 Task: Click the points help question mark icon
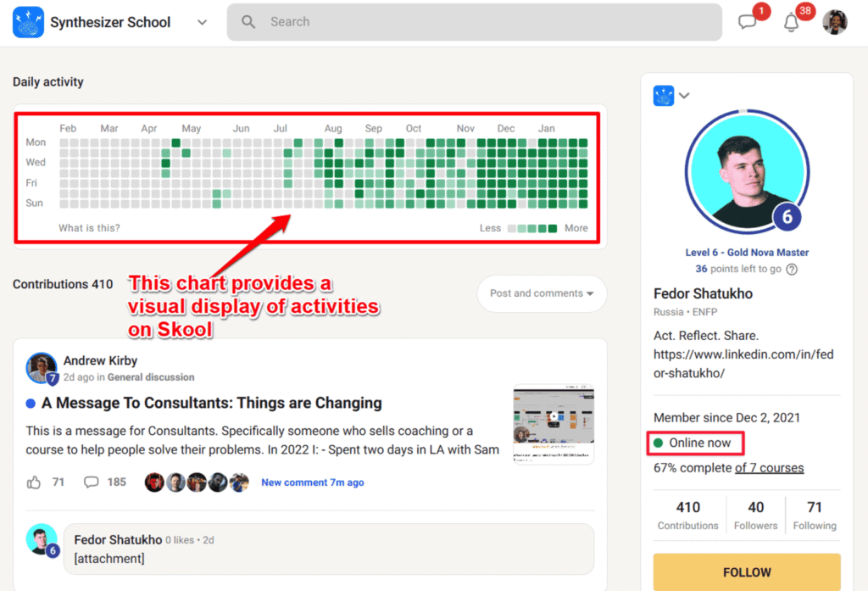793,269
